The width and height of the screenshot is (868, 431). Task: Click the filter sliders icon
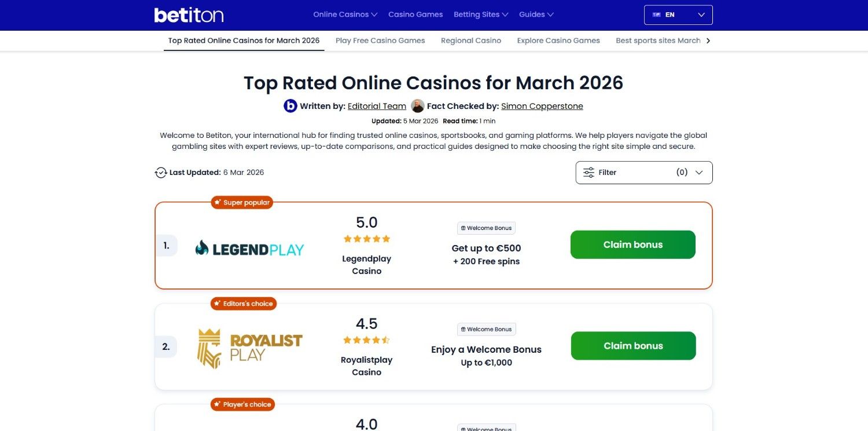pos(589,172)
